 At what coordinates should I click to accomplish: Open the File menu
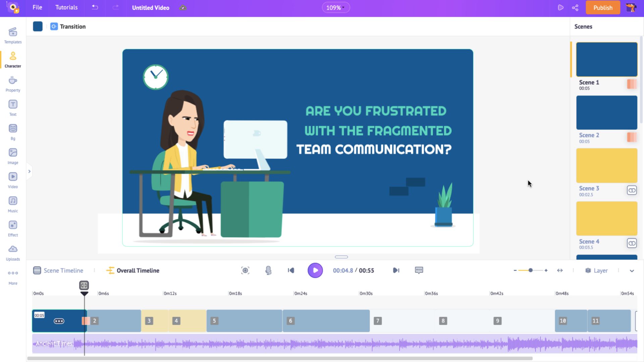pos(37,7)
